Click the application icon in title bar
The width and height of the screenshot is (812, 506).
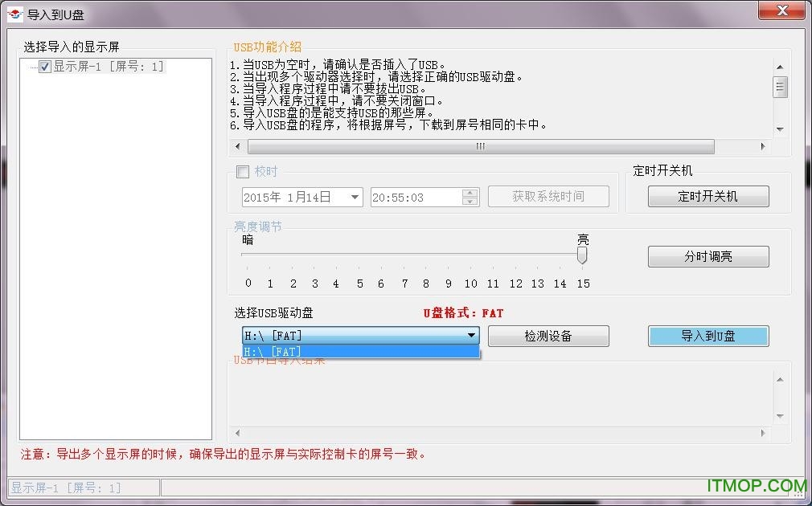13,13
